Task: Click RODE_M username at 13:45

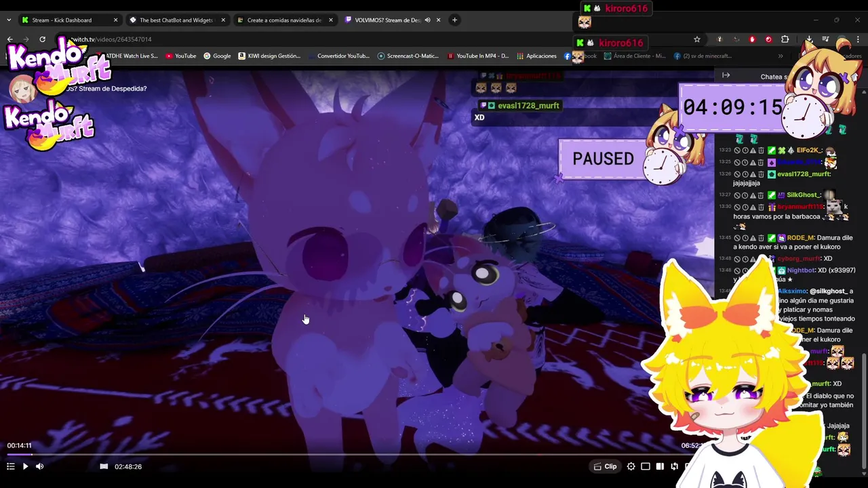Action: (x=800, y=238)
